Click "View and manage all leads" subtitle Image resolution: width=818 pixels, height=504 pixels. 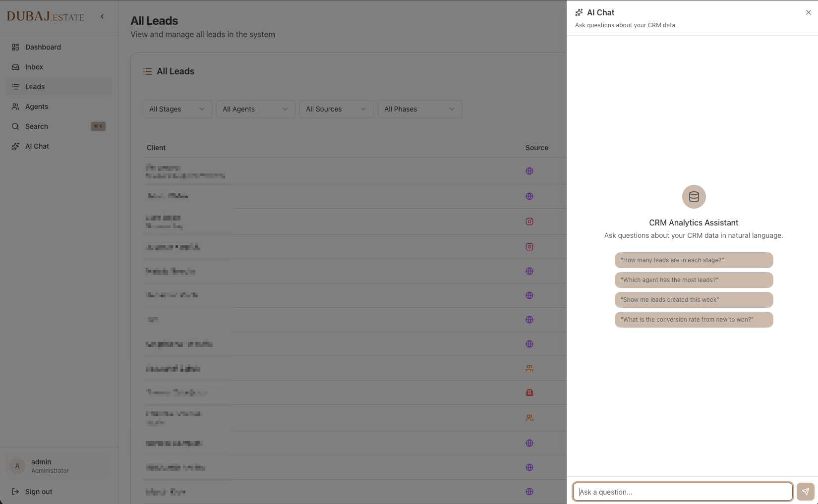tap(203, 34)
